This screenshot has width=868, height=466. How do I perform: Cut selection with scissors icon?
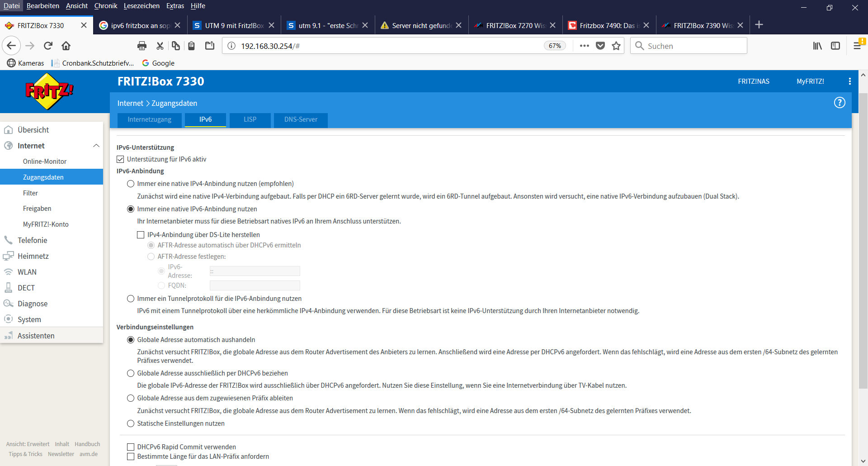(x=160, y=46)
